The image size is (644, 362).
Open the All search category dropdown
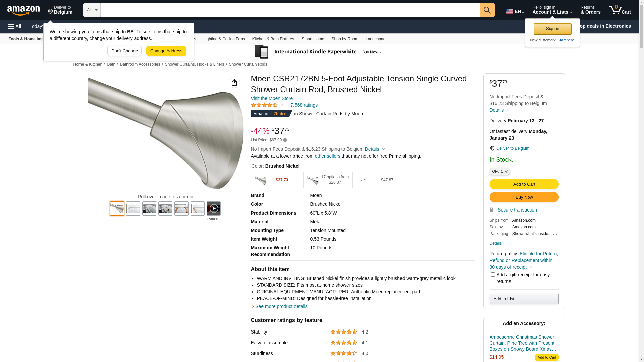click(x=92, y=10)
